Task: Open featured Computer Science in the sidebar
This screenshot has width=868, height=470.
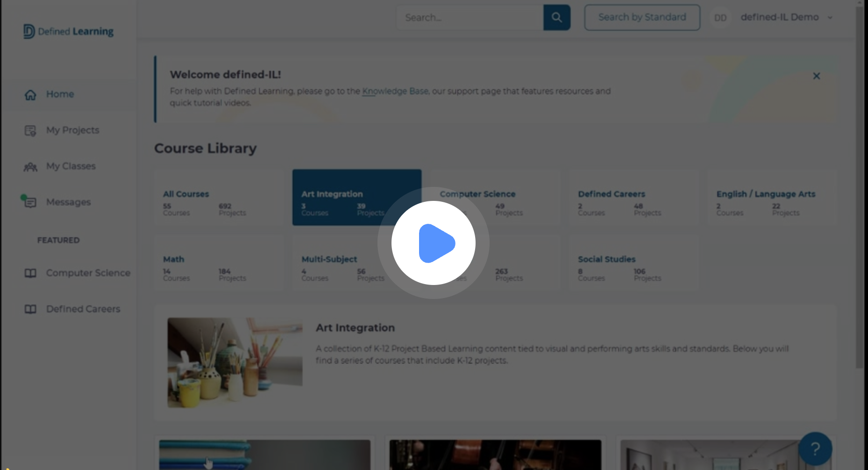Action: click(88, 273)
